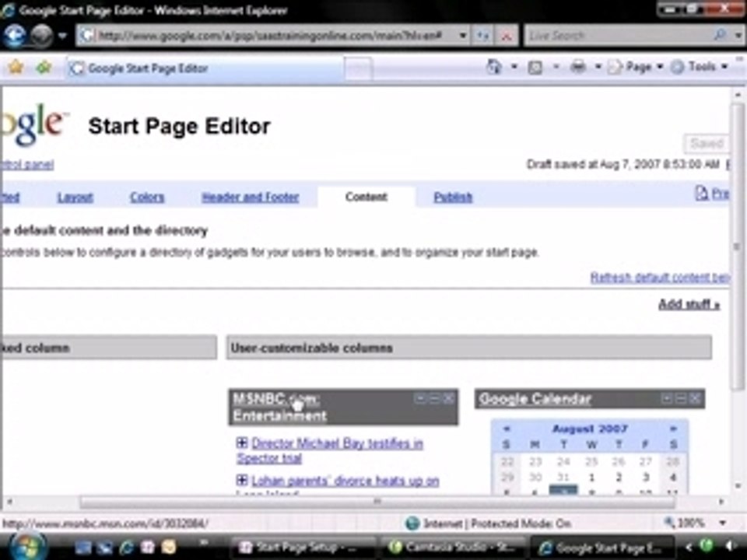
Task: Click the August 2007 calendar heading
Action: pos(590,429)
